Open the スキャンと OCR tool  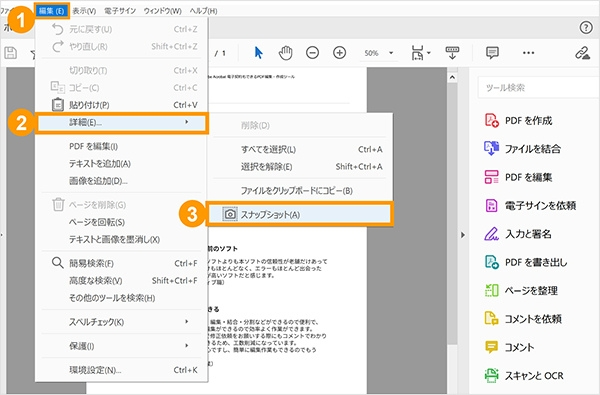click(524, 375)
